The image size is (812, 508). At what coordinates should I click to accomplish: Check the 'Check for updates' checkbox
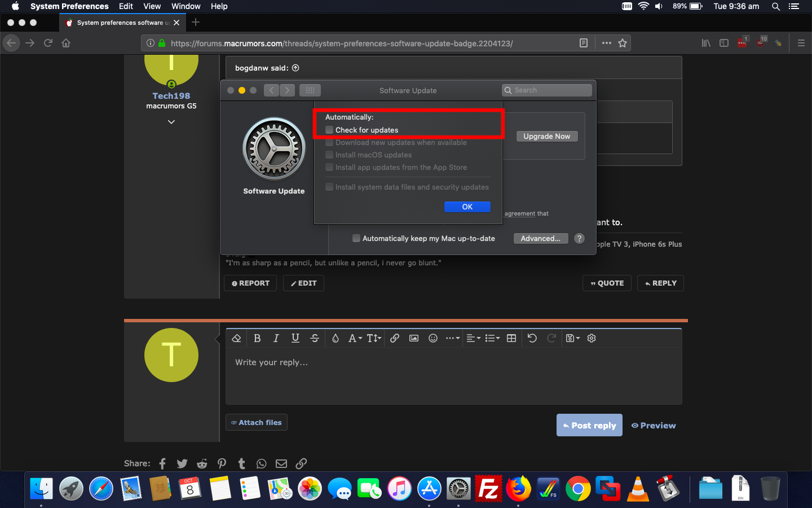coord(329,130)
